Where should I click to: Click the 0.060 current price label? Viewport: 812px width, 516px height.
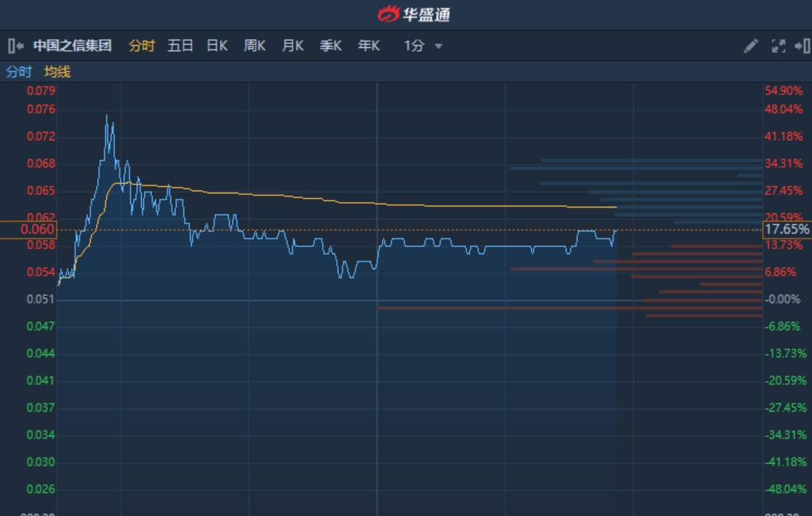coord(28,229)
